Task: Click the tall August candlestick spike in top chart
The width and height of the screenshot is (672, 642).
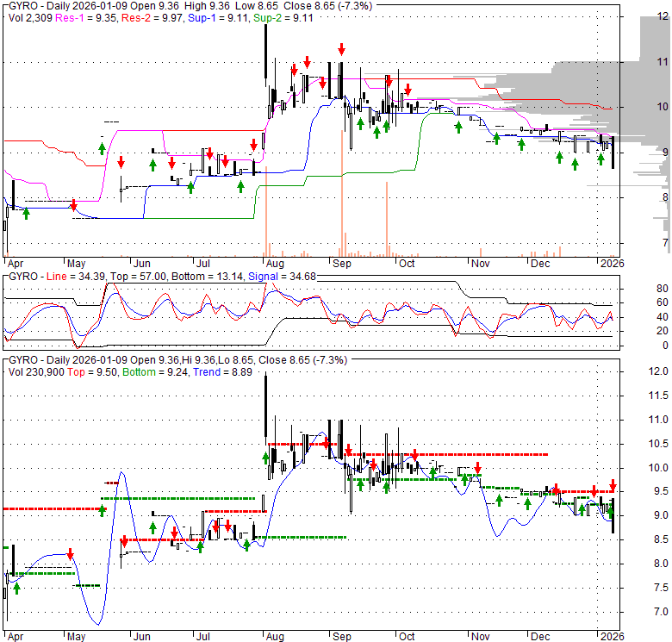Action: coord(266,53)
